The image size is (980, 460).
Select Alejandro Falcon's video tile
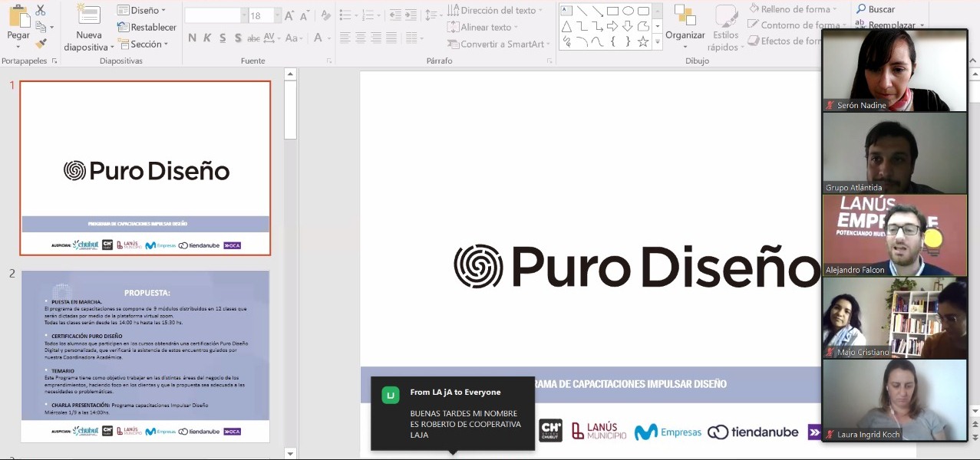click(895, 235)
